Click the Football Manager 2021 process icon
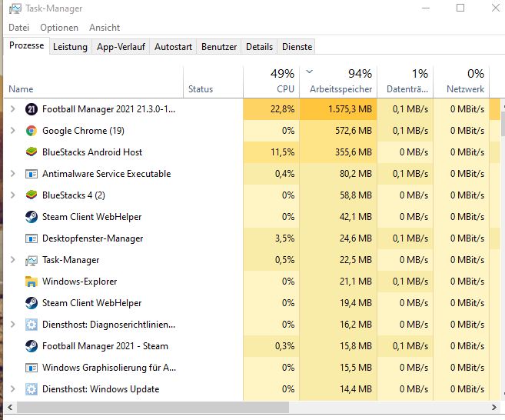Screen dimensions: 505x420 point(32,109)
